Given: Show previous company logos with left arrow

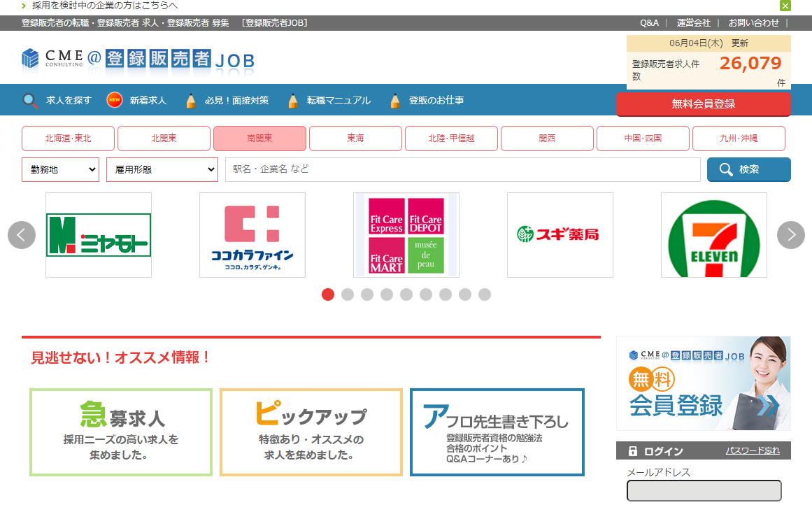Looking at the screenshot, I should coord(22,235).
